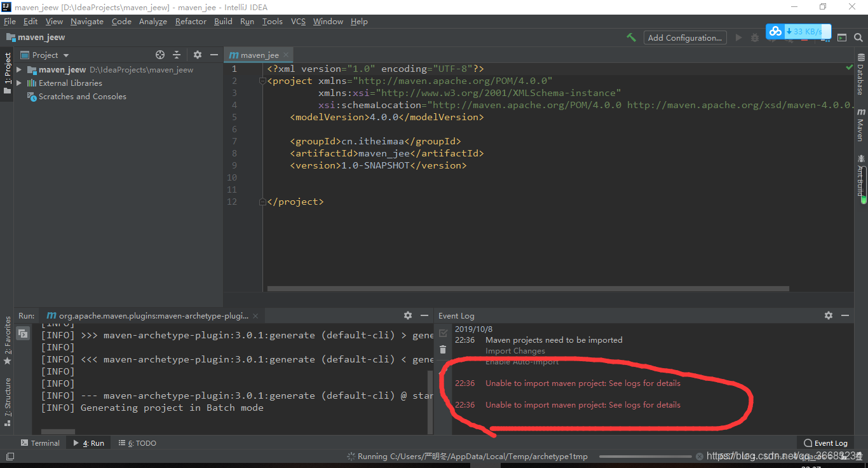Click the Running archetype task status text
The height and width of the screenshot is (468, 868).
(473, 457)
